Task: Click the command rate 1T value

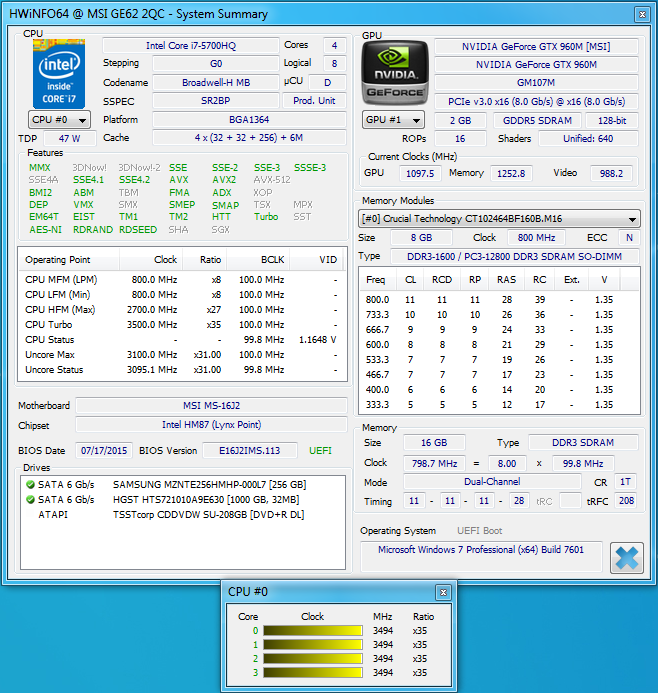Action: tap(625, 482)
